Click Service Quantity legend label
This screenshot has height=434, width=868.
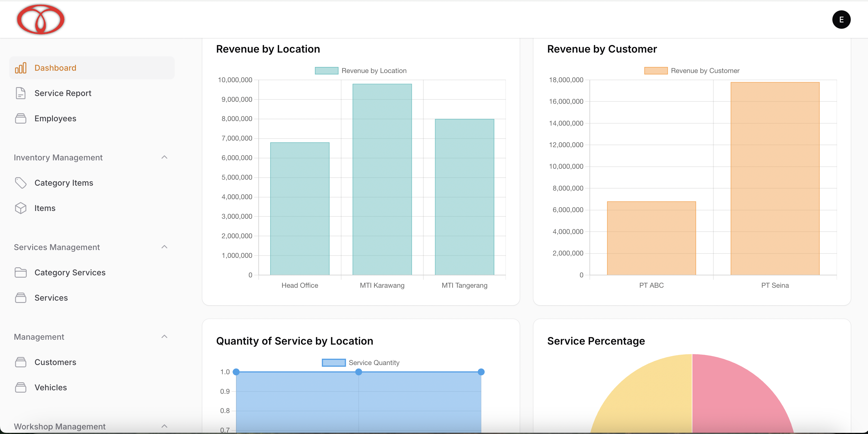tap(374, 362)
